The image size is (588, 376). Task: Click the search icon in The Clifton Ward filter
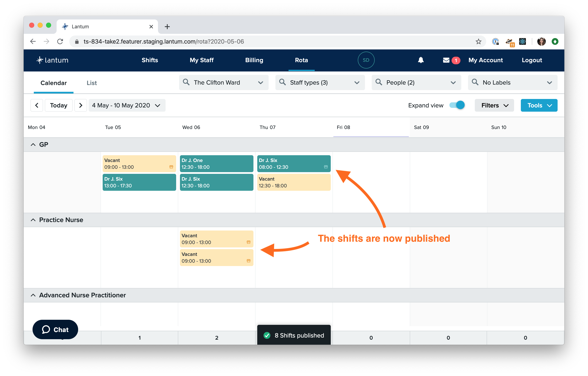point(186,82)
